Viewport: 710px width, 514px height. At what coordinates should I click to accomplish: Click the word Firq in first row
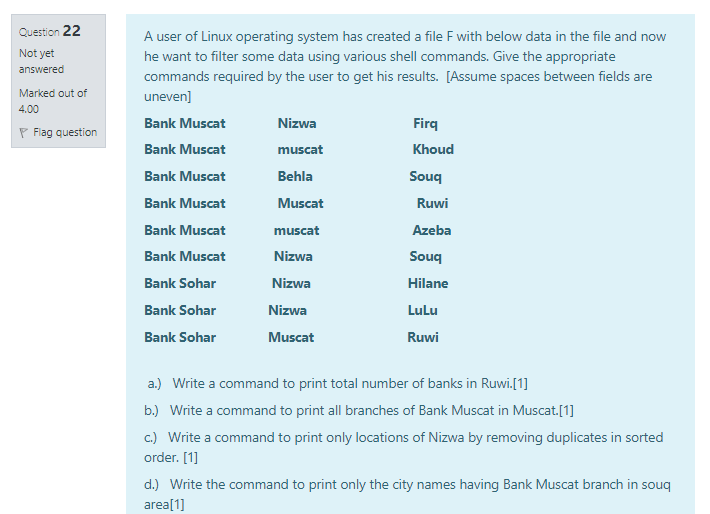click(425, 124)
